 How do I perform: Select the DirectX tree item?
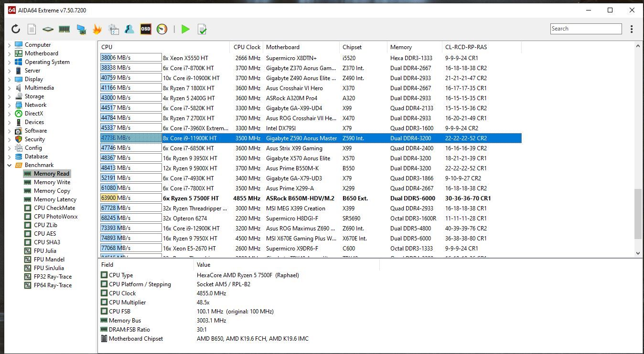[34, 114]
